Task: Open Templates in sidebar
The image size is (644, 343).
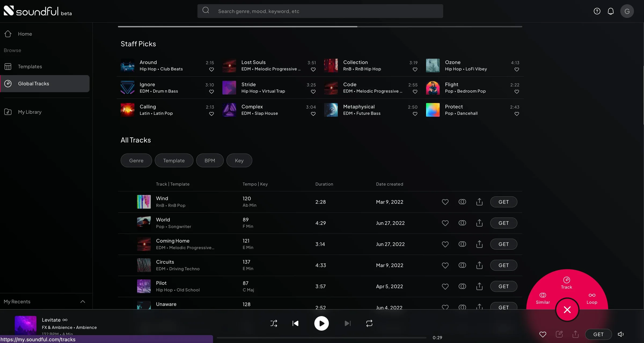Action: (45, 66)
